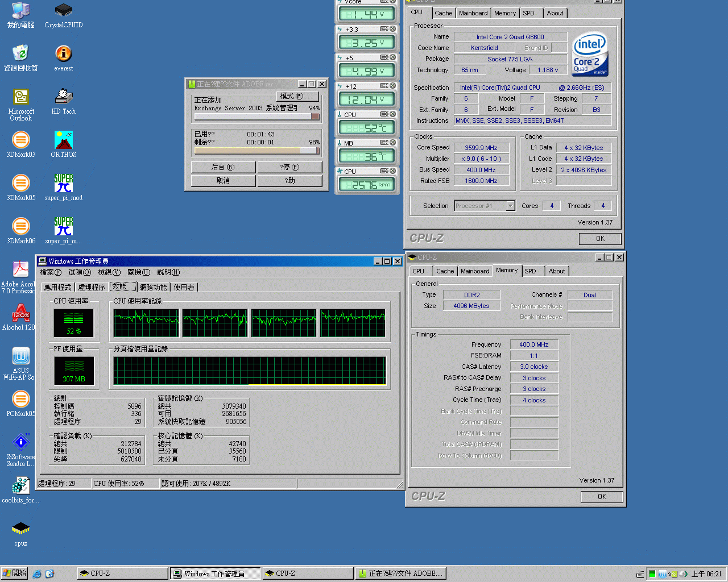Open the 3DMark06 desktop icon
Viewport: 728px width, 582px height.
21,231
